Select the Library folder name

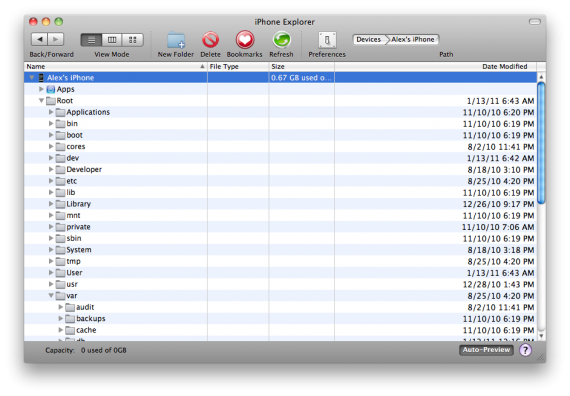(79, 204)
